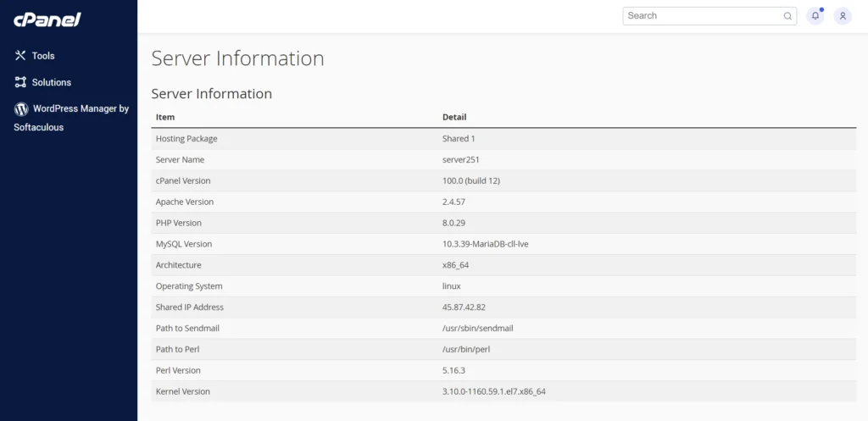Screen dimensions: 868x421
Task: Click the Hosting Package row
Action: (x=504, y=139)
